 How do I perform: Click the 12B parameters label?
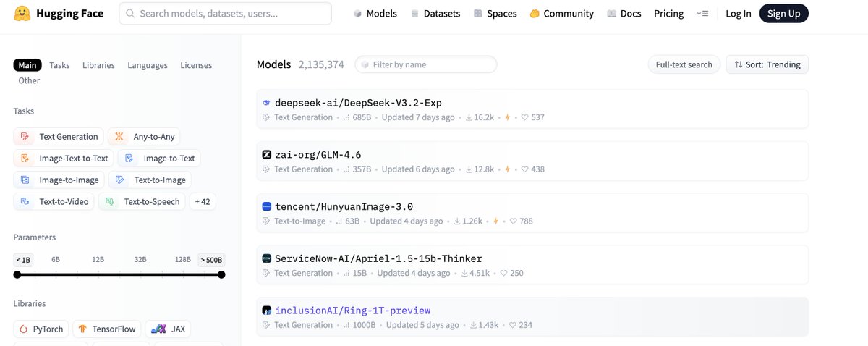click(x=98, y=259)
